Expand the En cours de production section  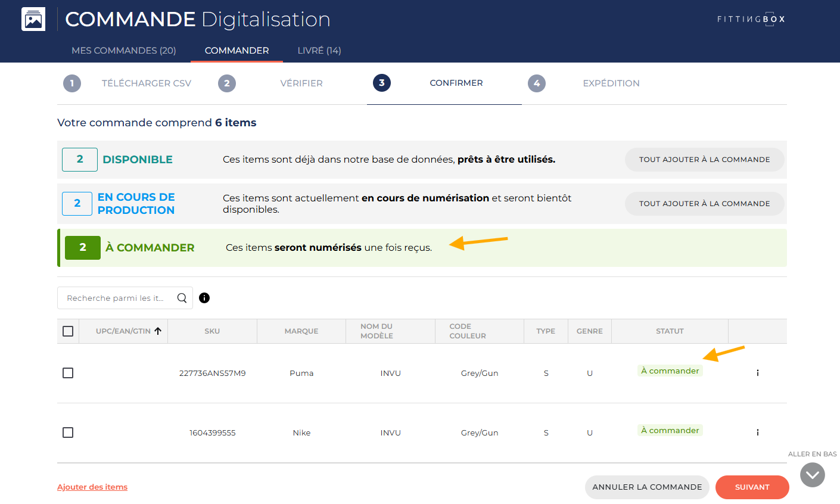[136, 204]
